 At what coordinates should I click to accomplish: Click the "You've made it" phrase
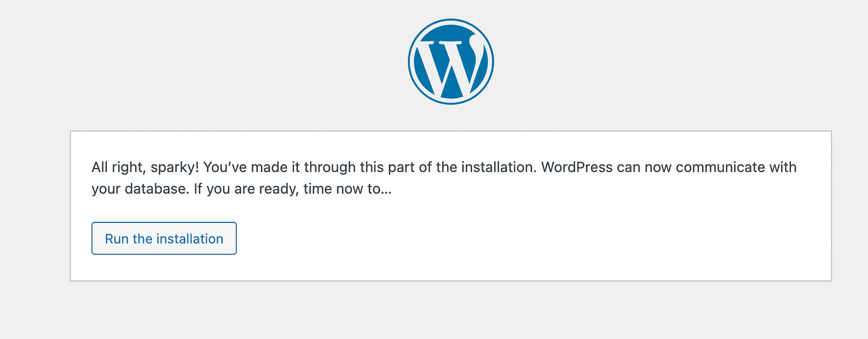pos(251,167)
